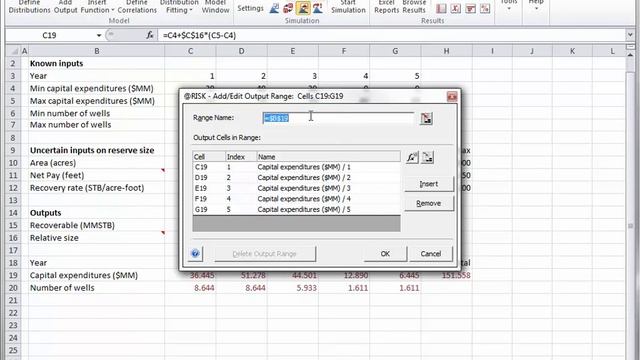Click the Index column header in the dialog list

click(241, 157)
